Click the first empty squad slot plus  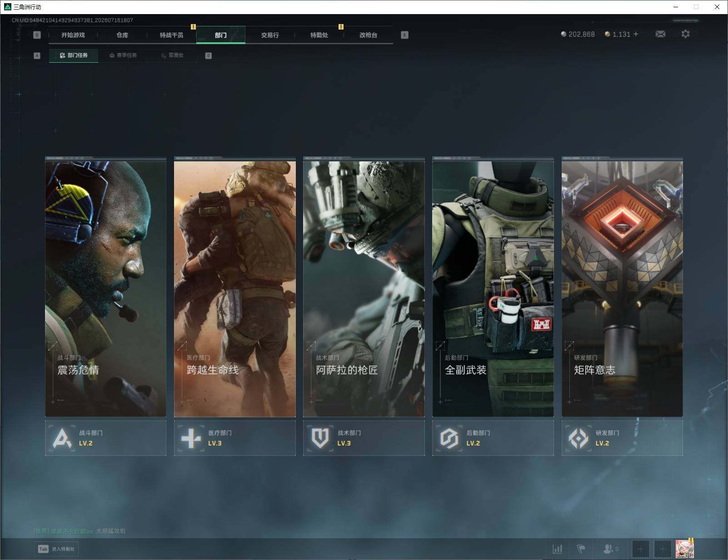641,549
